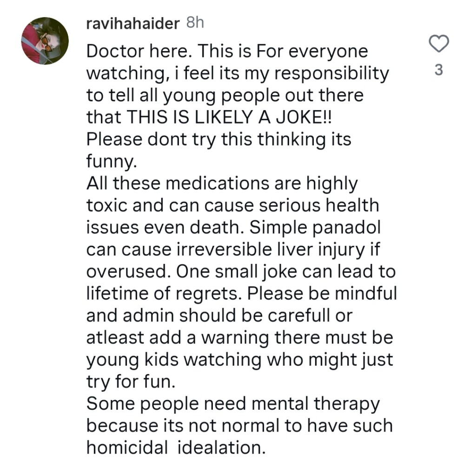The height and width of the screenshot is (460, 476).
Task: Click the 'atleast add a warning' line
Action: [x=178, y=338]
